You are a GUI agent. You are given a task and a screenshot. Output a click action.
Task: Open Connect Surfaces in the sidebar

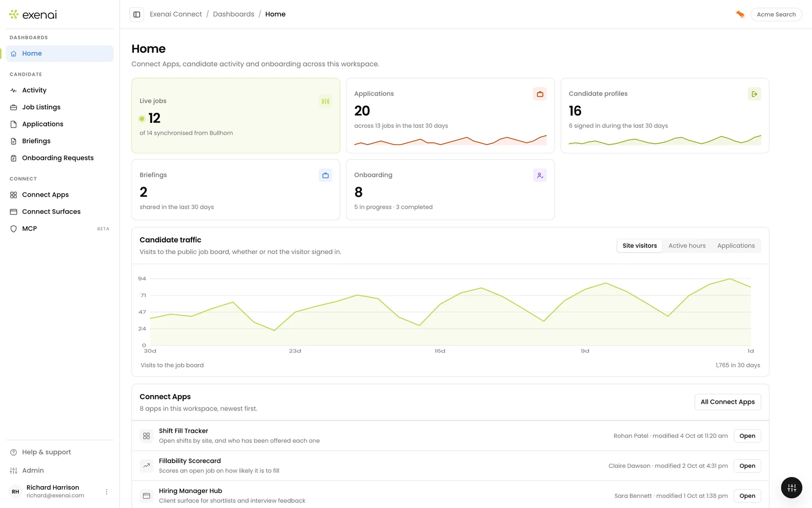[x=60, y=212]
